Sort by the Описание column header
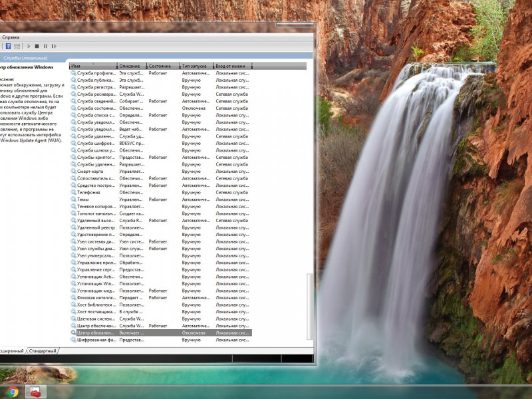The height and width of the screenshot is (399, 532). point(132,66)
